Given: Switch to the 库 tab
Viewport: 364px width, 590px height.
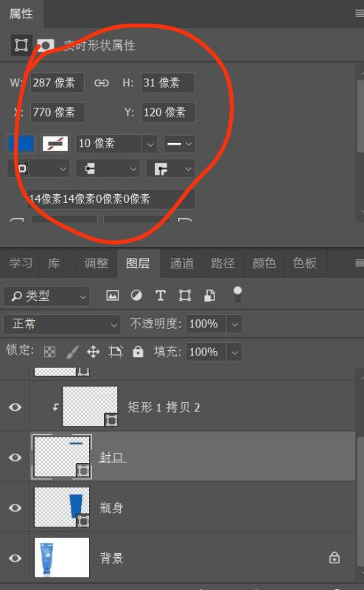Looking at the screenshot, I should pyautogui.click(x=54, y=263).
